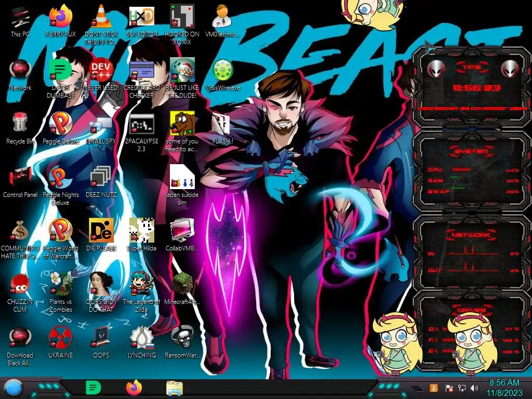532x399 pixels.
Task: Click the left alien head on the time widget
Action: [436, 69]
